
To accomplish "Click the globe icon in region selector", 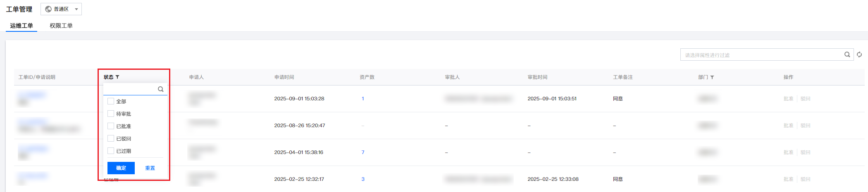I will (48, 9).
